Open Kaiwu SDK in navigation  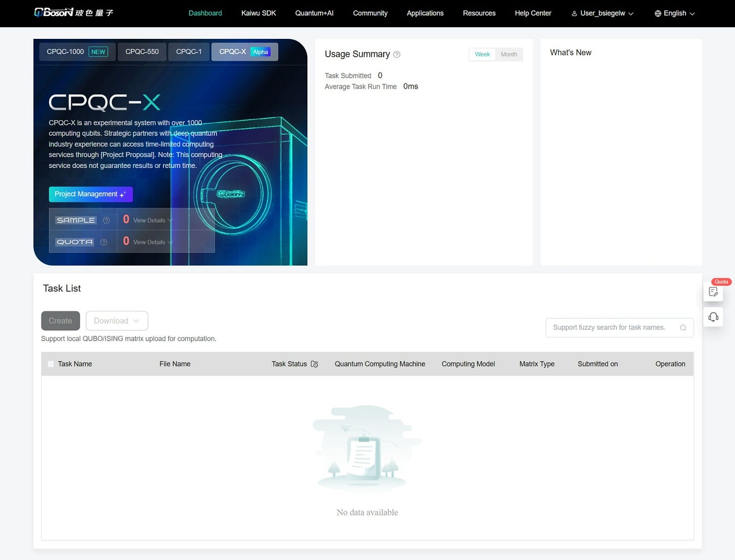258,13
